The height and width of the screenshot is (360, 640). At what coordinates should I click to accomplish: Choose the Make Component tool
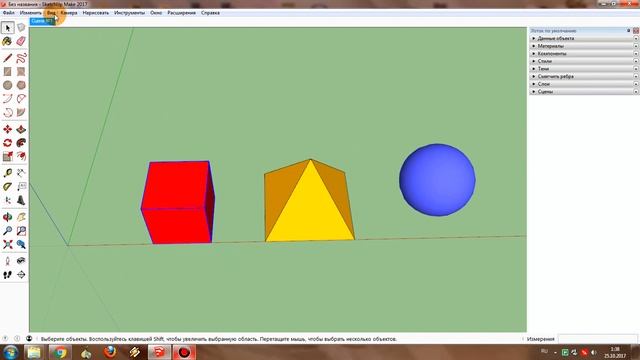tap(21, 28)
